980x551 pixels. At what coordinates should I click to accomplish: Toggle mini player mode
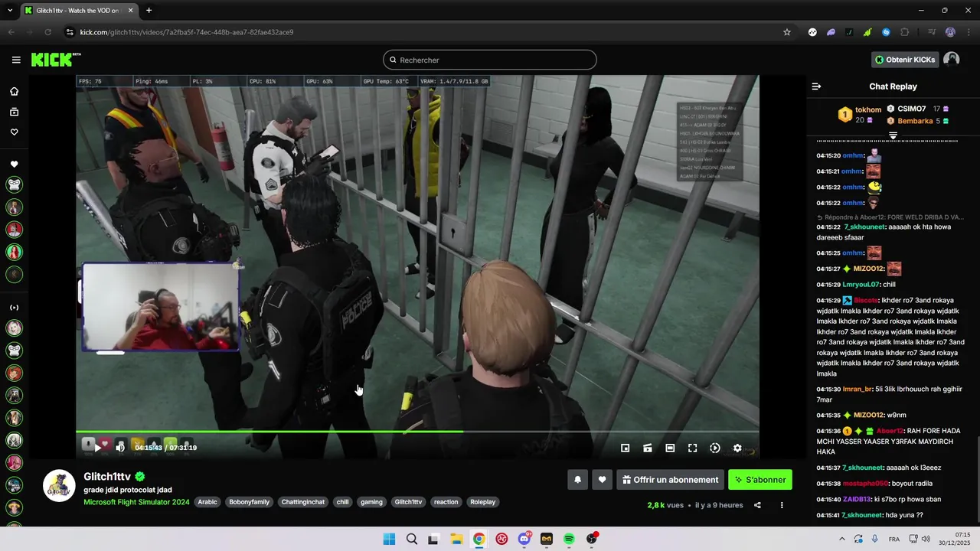[625, 448]
